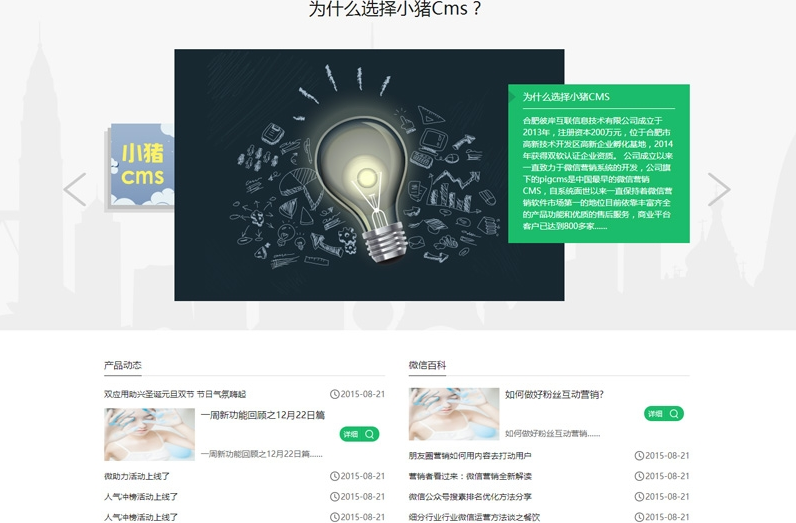The height and width of the screenshot is (523, 796).
Task: Click 详细 button for 一周新功能回顾
Action: pos(359,434)
